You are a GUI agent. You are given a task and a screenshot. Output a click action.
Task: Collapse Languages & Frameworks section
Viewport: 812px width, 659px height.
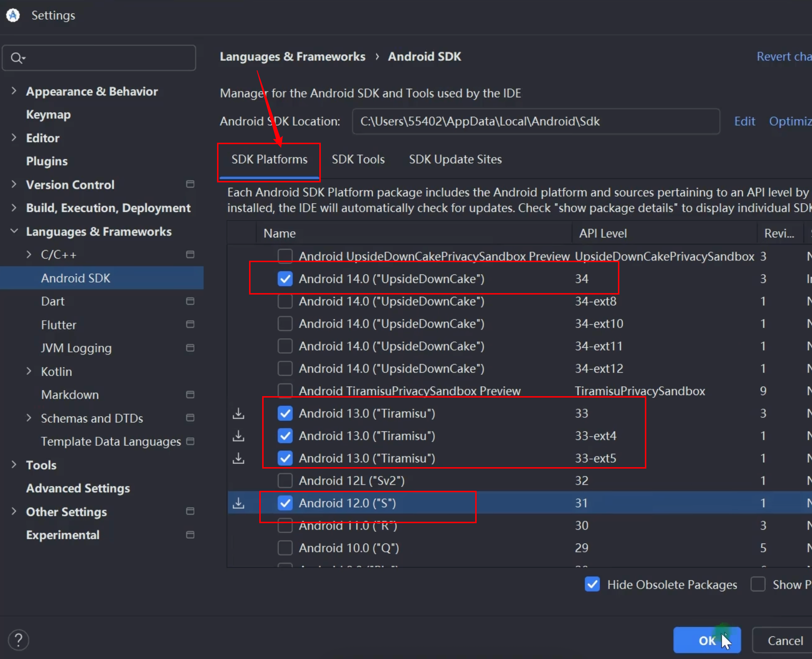pos(14,231)
